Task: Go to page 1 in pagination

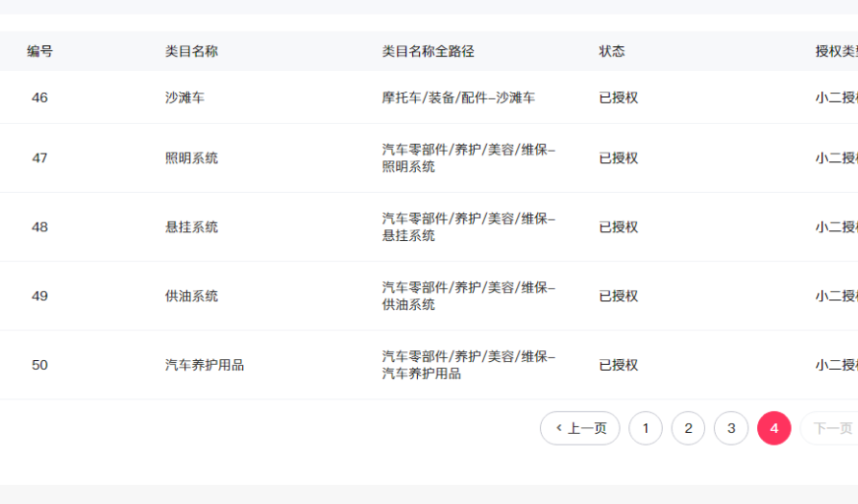Action: [x=646, y=428]
